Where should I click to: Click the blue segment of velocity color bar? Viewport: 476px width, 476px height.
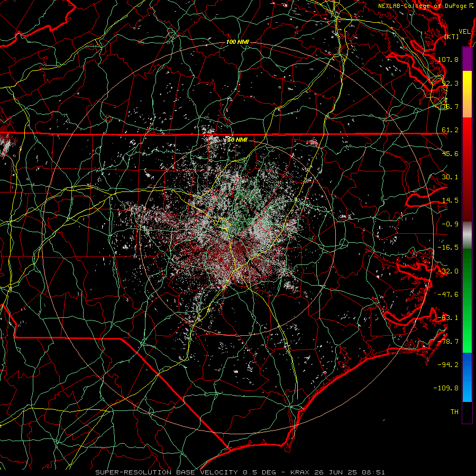tap(467, 377)
